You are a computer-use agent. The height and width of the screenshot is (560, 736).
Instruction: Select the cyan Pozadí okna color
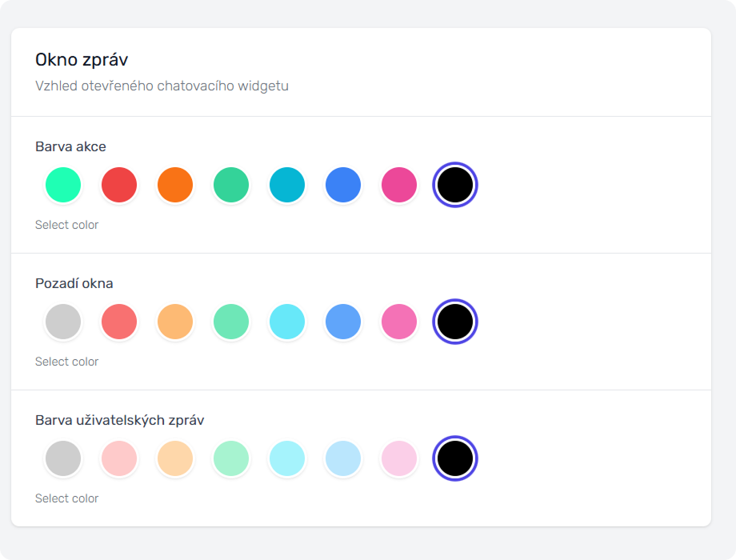pos(287,322)
